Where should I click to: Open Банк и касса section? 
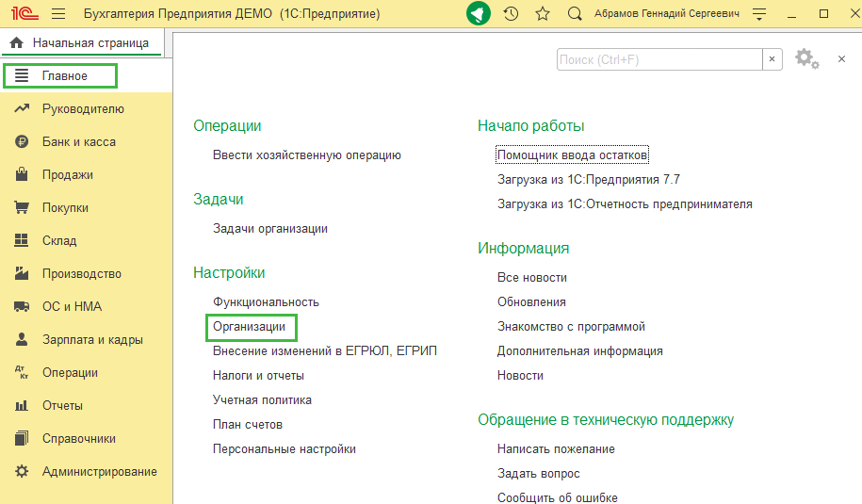tap(78, 141)
